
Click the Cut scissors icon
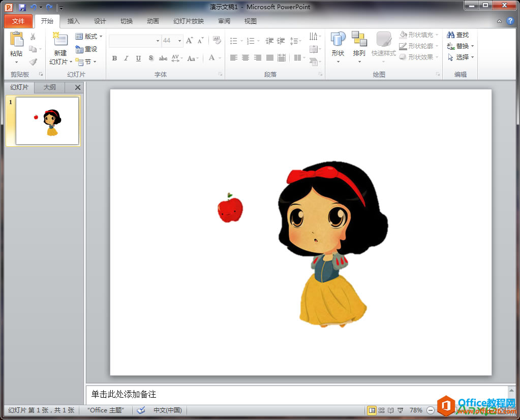tap(33, 37)
